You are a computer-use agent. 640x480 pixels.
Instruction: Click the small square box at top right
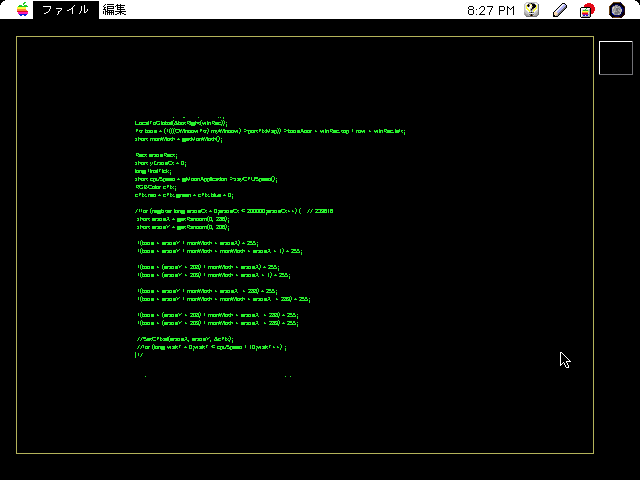tap(614, 57)
